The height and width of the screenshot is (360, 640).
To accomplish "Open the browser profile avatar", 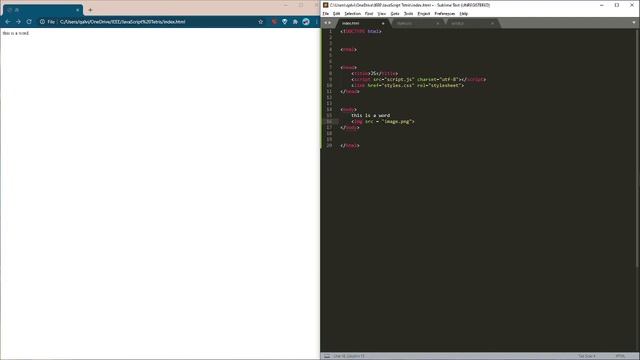I will tap(306, 22).
